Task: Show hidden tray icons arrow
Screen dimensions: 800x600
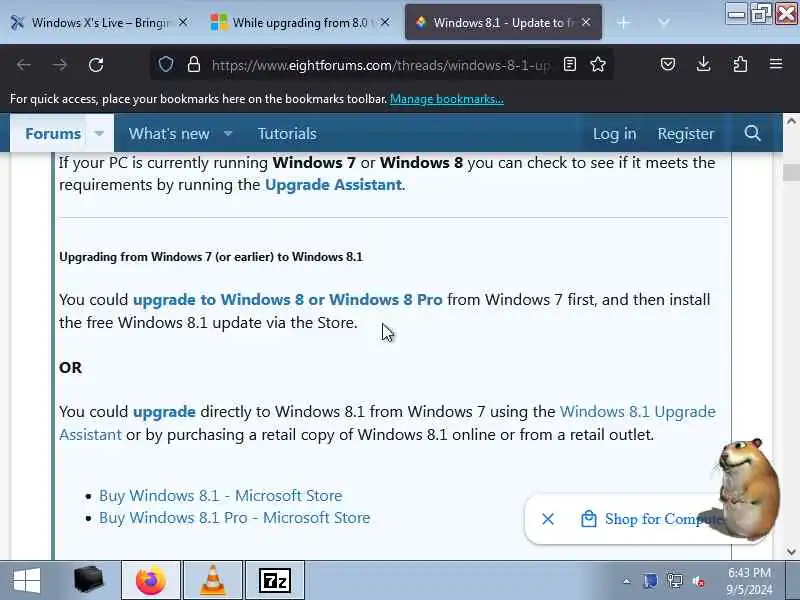Action: pos(627,581)
